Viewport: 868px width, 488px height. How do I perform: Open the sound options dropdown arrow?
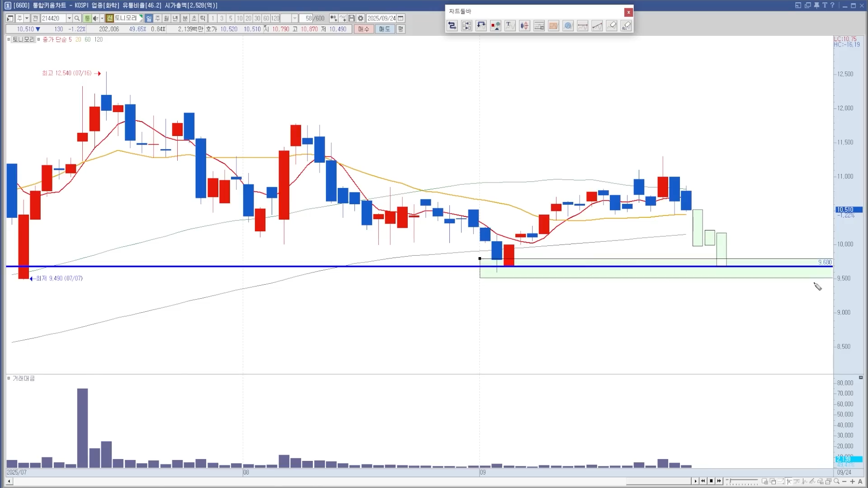[x=102, y=19]
